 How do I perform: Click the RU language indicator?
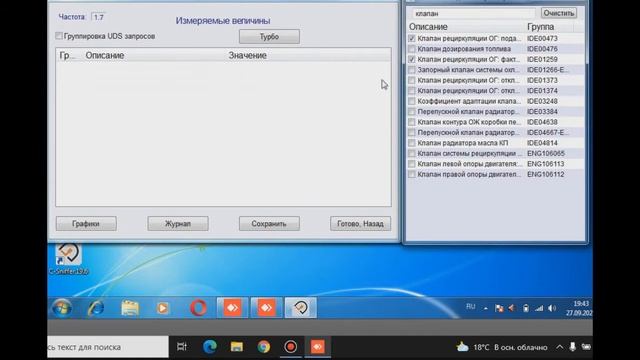pos(471,307)
